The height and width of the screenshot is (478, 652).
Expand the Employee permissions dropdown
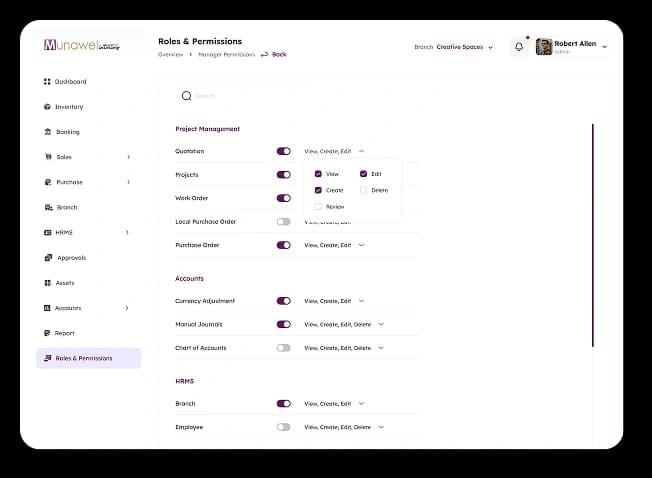click(381, 427)
